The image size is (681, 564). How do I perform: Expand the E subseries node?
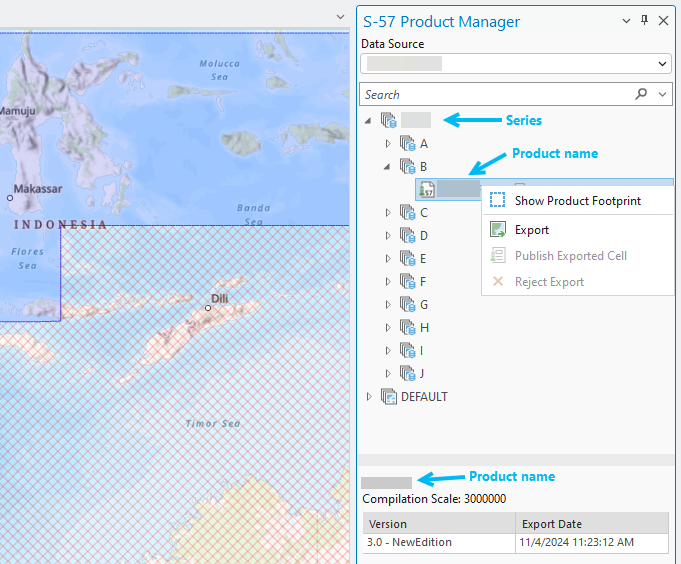tap(388, 259)
